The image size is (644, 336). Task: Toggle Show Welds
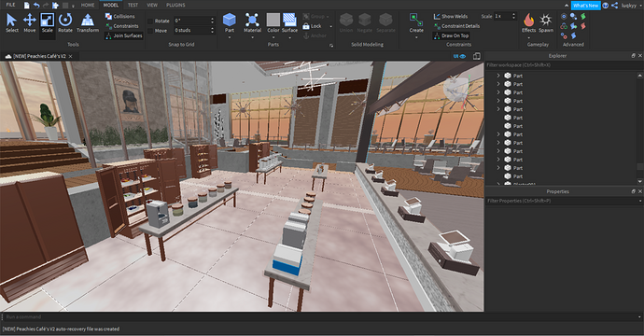[x=451, y=17]
